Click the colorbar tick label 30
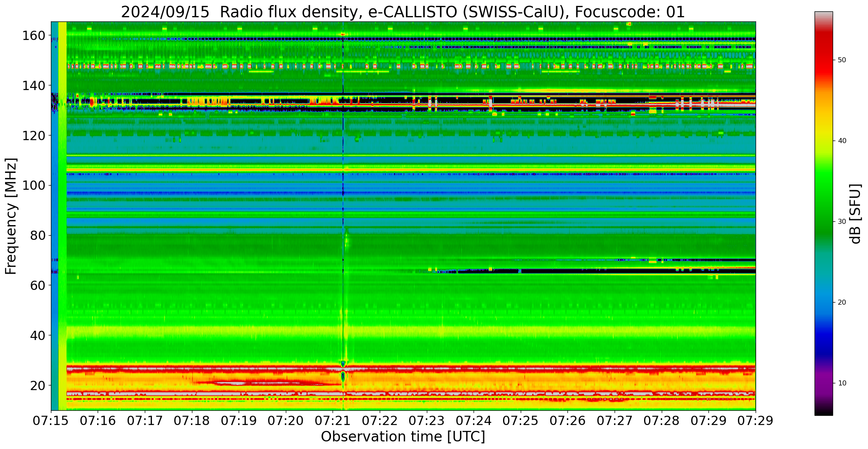 842,221
